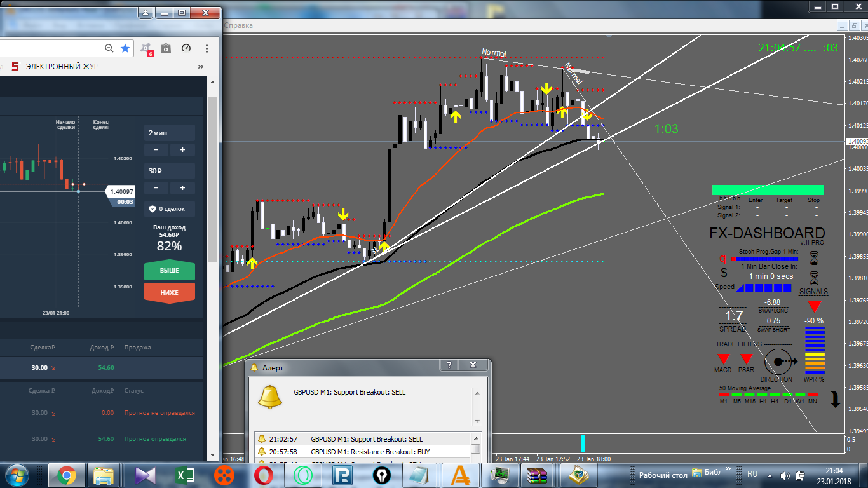Select the 20:57:58 Resistance Breakout: BUY alert row
The height and width of the screenshot is (488, 868).
363,451
